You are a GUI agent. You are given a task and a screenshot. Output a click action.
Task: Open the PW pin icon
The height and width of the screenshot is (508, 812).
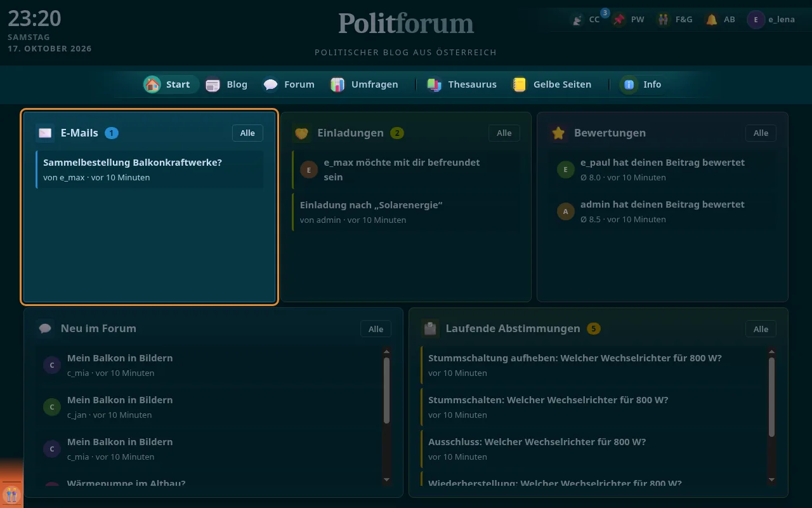(619, 20)
